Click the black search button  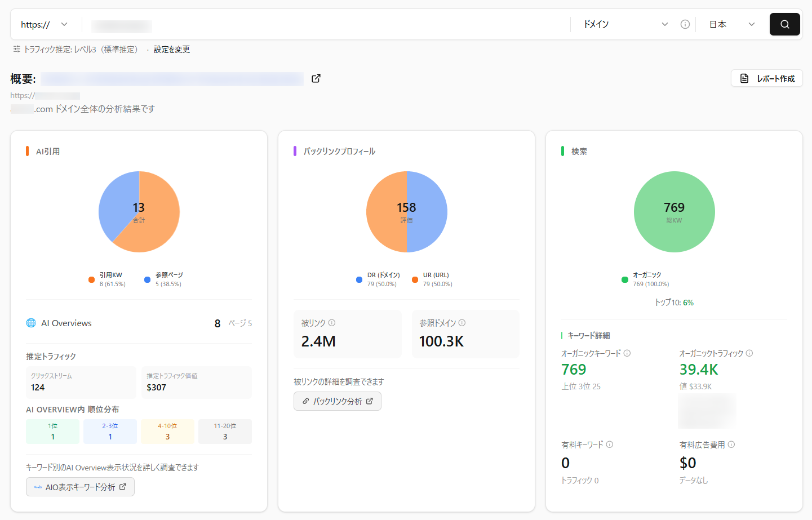(784, 24)
